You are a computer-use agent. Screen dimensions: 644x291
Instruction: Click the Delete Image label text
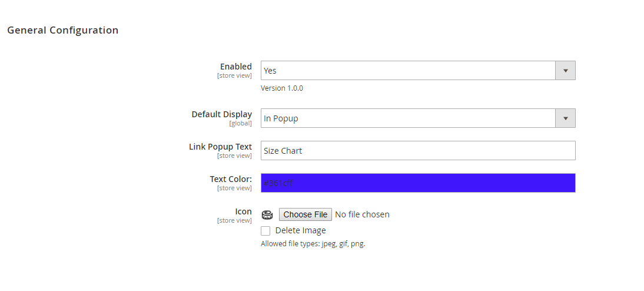point(300,230)
